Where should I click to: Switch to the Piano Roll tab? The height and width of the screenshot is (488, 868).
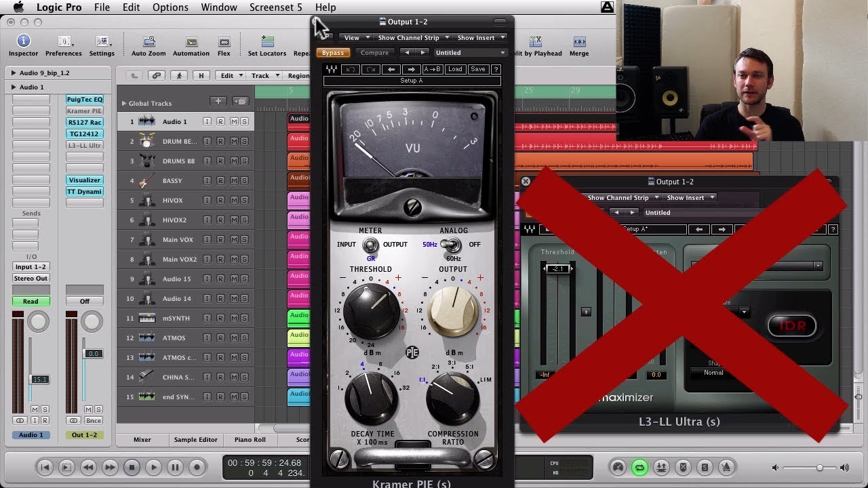point(250,440)
